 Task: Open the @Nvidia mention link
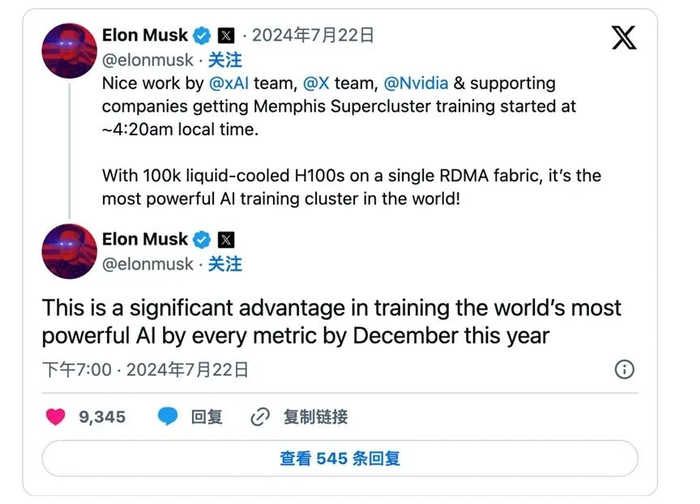pos(417,84)
